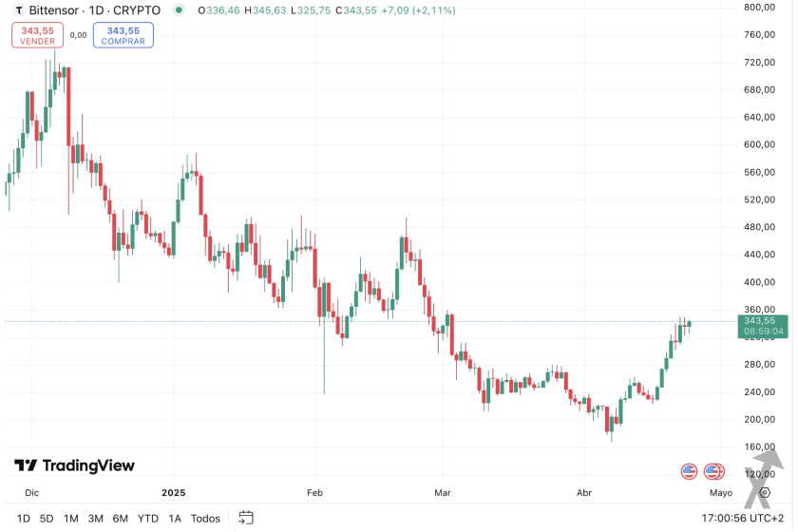Image resolution: width=798 pixels, height=532 pixels.
Task: Show the 1A one-year range
Action: [175, 519]
